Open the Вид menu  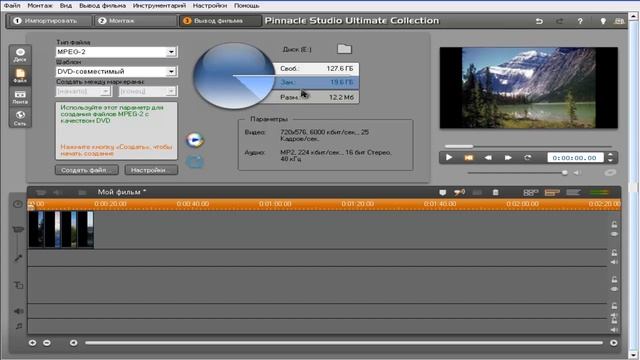point(65,6)
